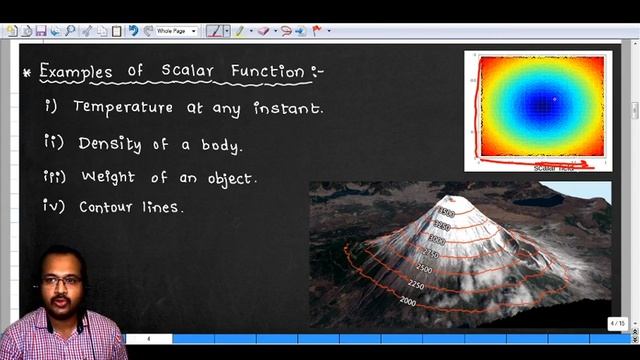The width and height of the screenshot is (640, 360).
Task: Click the text 'Density of a body'
Action: click(x=160, y=144)
